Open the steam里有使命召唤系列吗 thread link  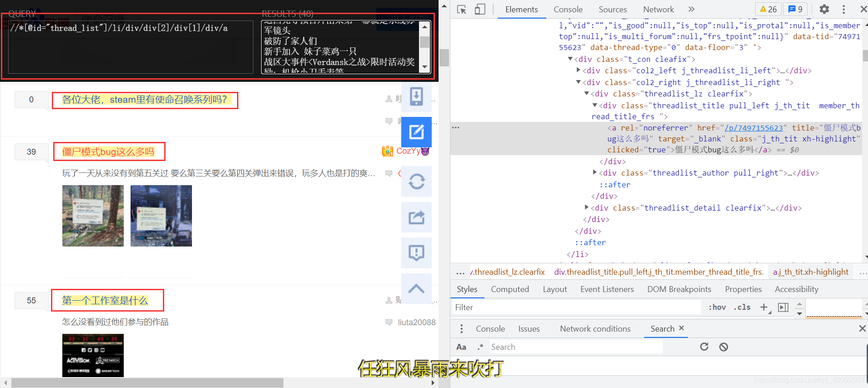pos(145,100)
